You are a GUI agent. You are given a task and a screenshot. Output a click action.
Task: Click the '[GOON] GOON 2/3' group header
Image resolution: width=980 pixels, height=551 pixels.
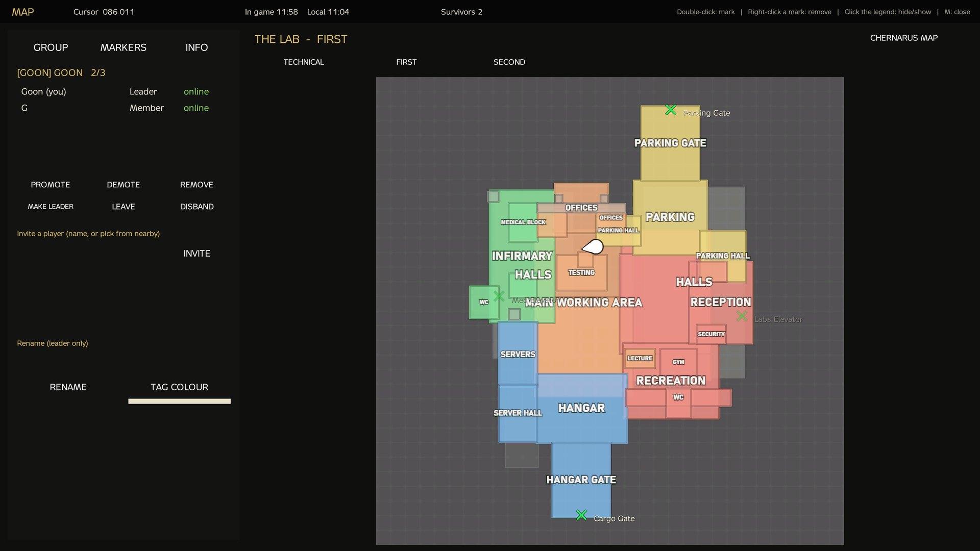tap(61, 73)
